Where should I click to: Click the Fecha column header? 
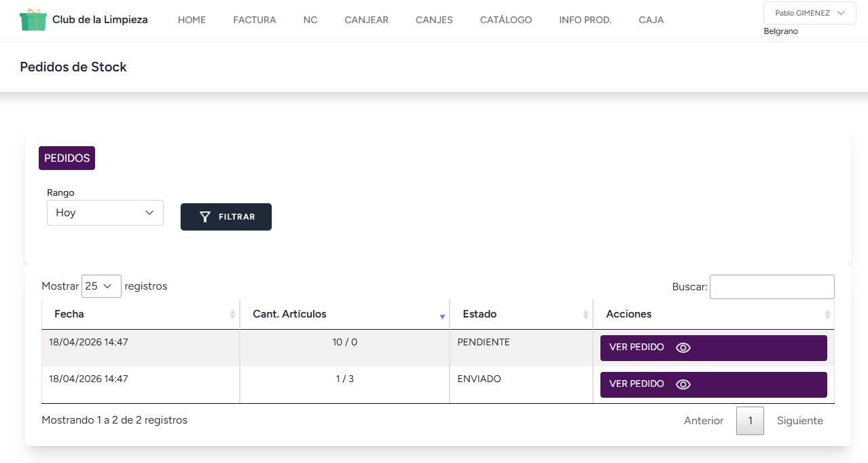pos(141,314)
